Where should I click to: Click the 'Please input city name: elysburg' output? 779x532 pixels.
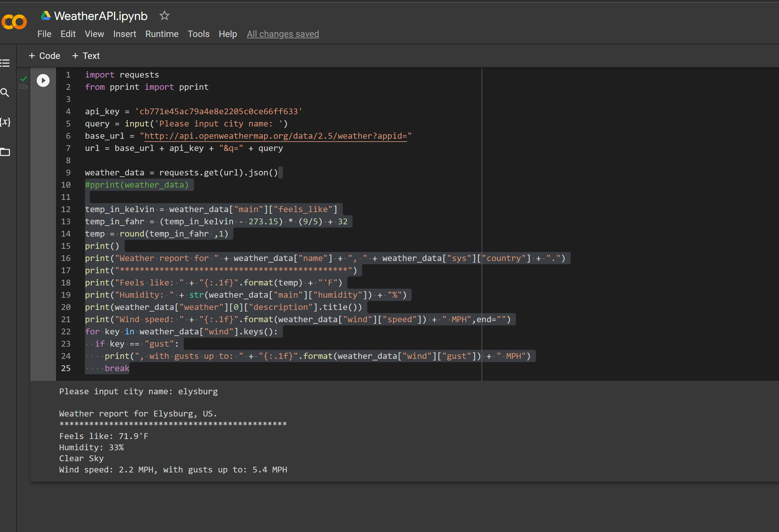pyautogui.click(x=138, y=391)
